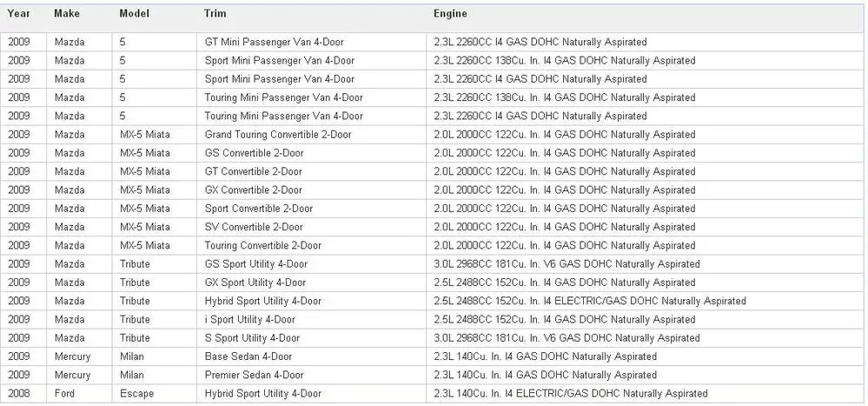The width and height of the screenshot is (868, 406).
Task: Click the Model column header
Action: [x=135, y=14]
